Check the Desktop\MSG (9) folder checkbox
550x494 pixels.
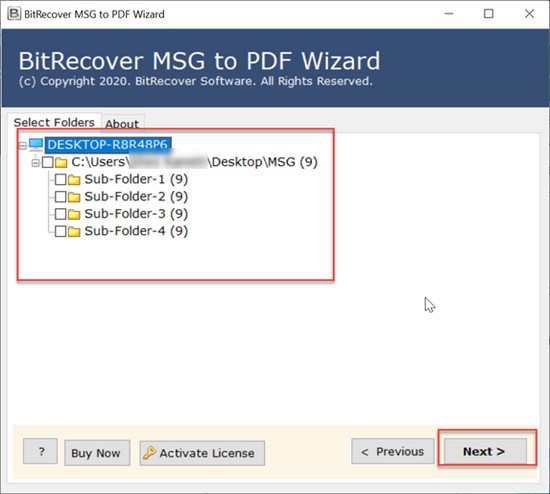(48, 162)
